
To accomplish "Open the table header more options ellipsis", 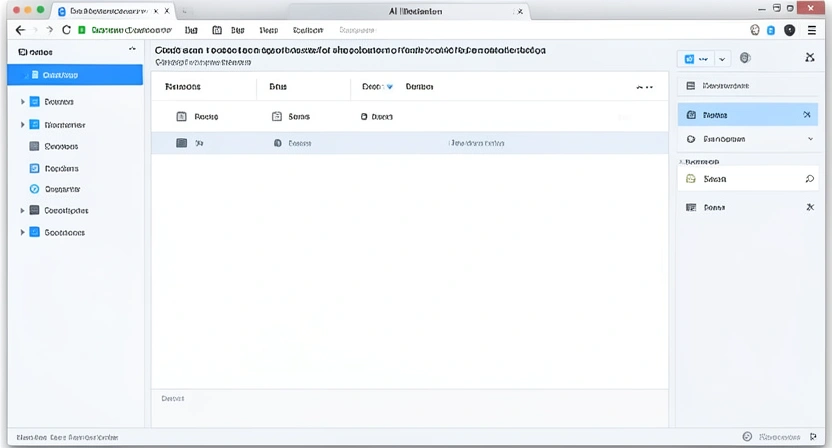I will [x=645, y=87].
